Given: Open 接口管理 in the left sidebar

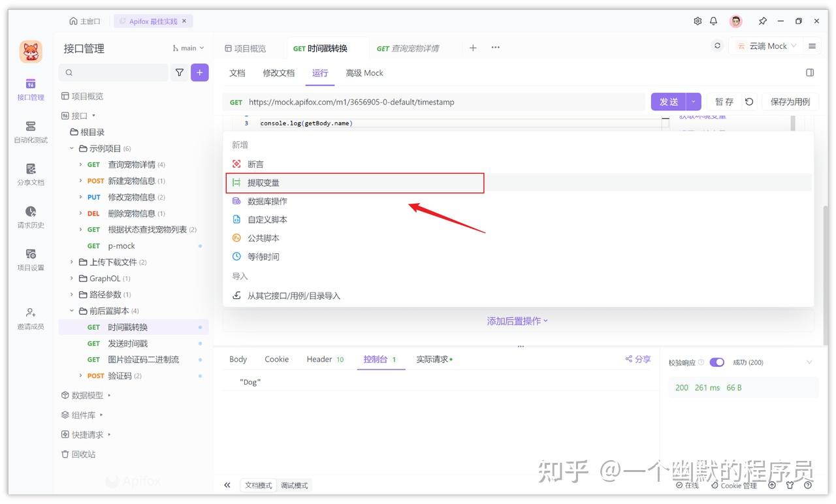Looking at the screenshot, I should [31, 89].
